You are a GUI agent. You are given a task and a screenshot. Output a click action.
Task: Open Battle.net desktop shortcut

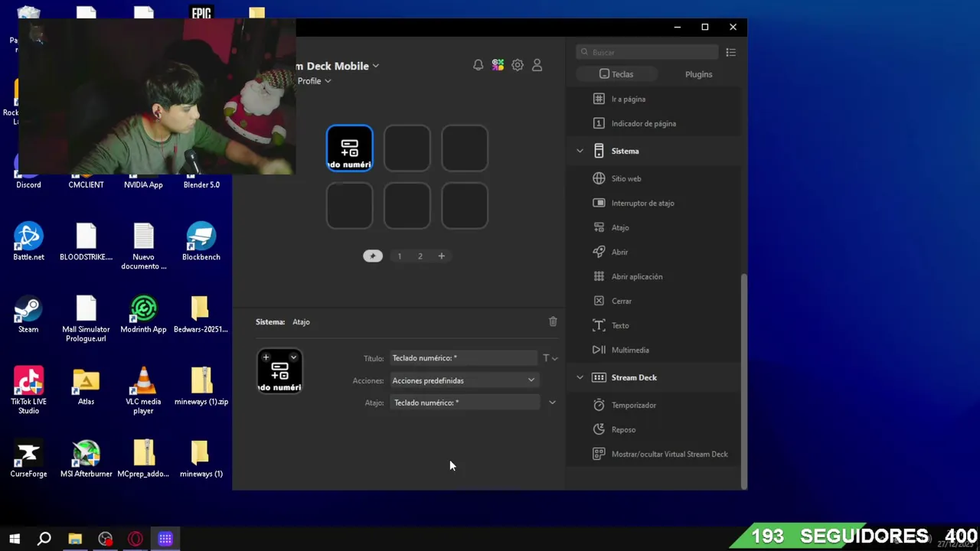point(28,242)
